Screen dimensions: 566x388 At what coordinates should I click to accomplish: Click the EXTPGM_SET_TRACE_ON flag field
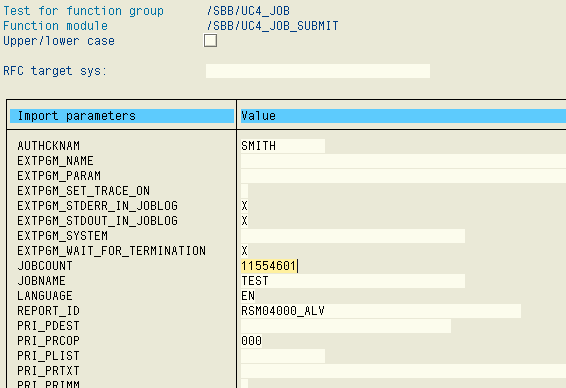click(244, 191)
